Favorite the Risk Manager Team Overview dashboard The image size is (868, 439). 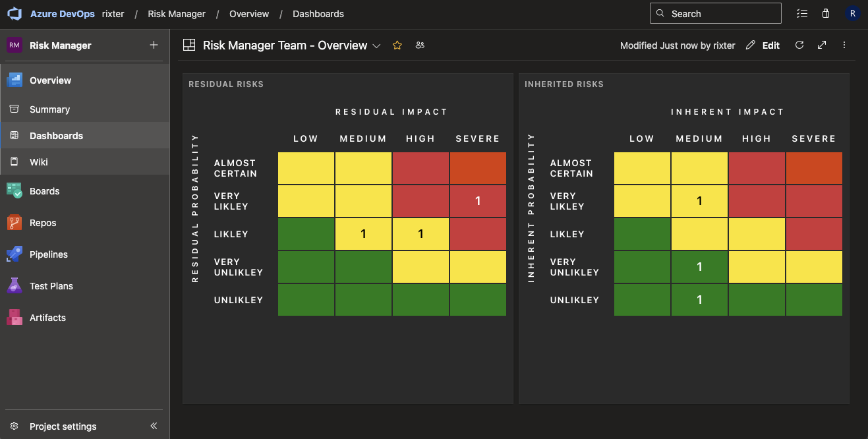(397, 45)
